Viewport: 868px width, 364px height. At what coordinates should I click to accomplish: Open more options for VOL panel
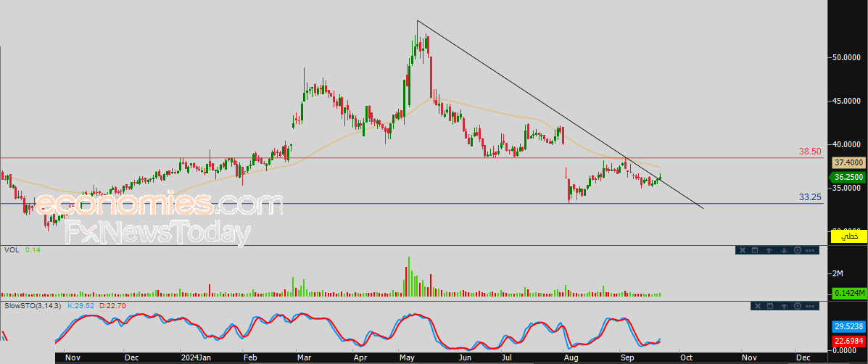point(810,251)
